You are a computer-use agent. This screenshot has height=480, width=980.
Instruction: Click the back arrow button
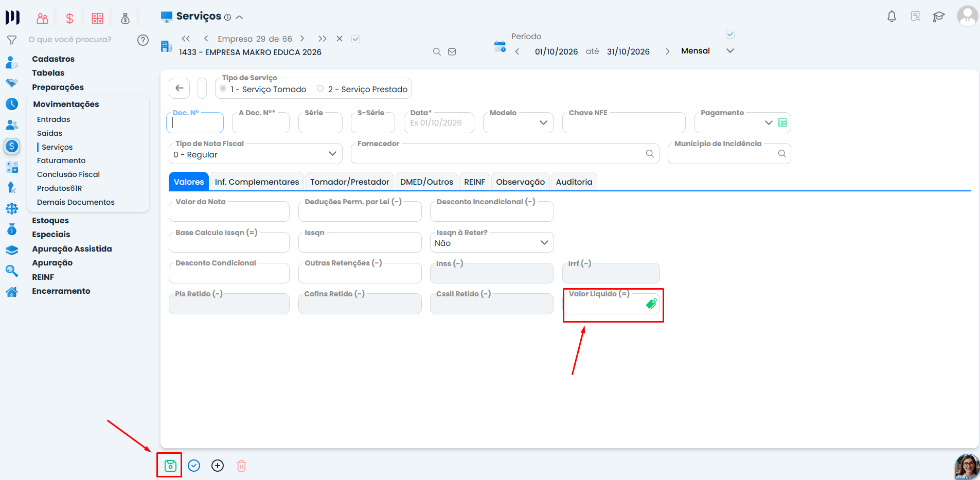(x=179, y=88)
